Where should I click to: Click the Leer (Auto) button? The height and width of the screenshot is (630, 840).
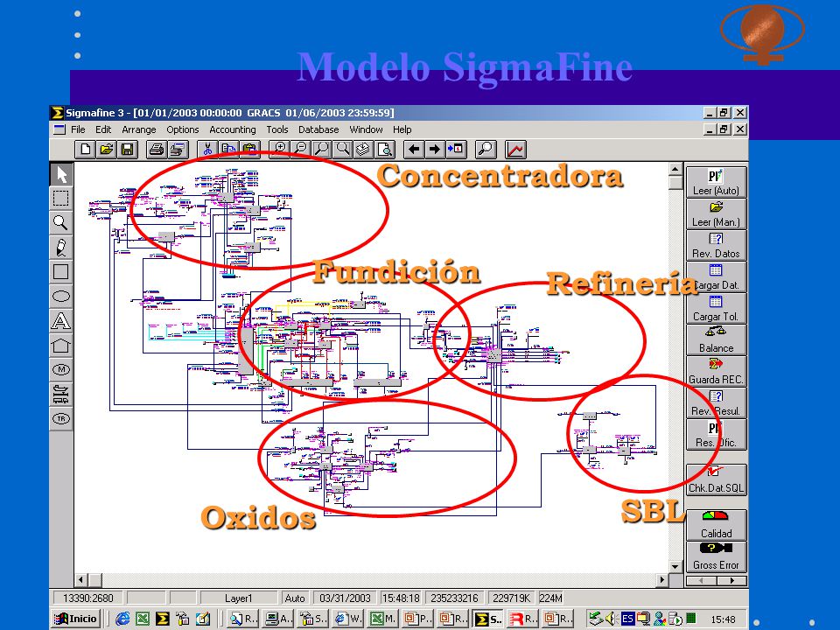716,182
